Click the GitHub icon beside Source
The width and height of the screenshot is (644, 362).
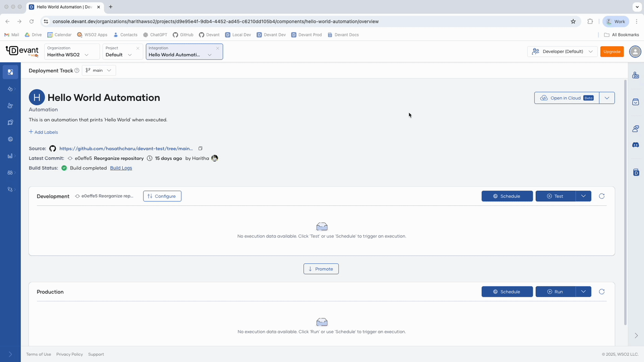pos(53,149)
